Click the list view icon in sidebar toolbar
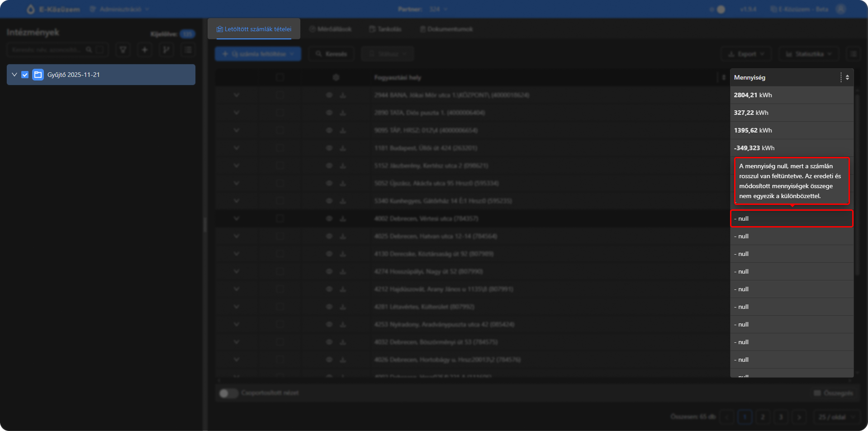This screenshot has width=868, height=431. (x=188, y=50)
